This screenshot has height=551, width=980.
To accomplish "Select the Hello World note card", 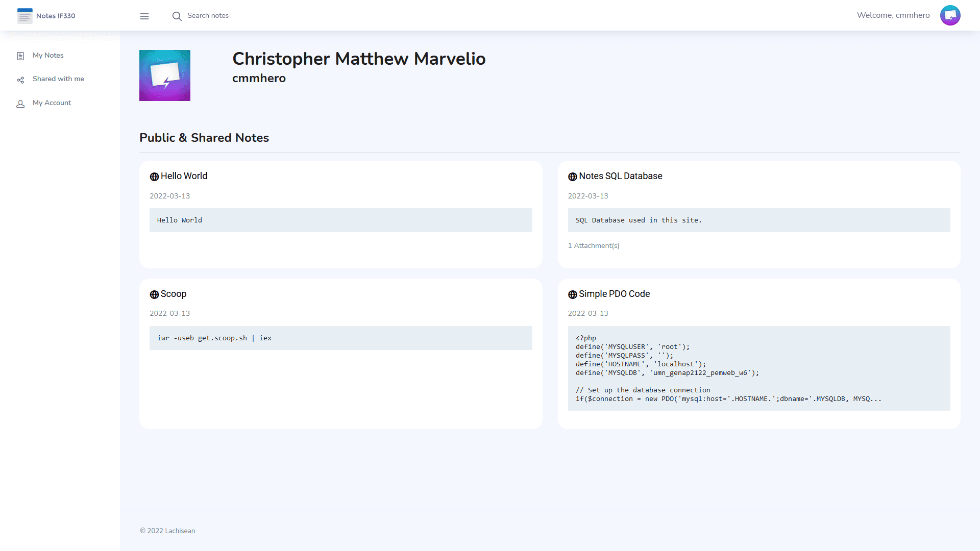I will 340,214.
